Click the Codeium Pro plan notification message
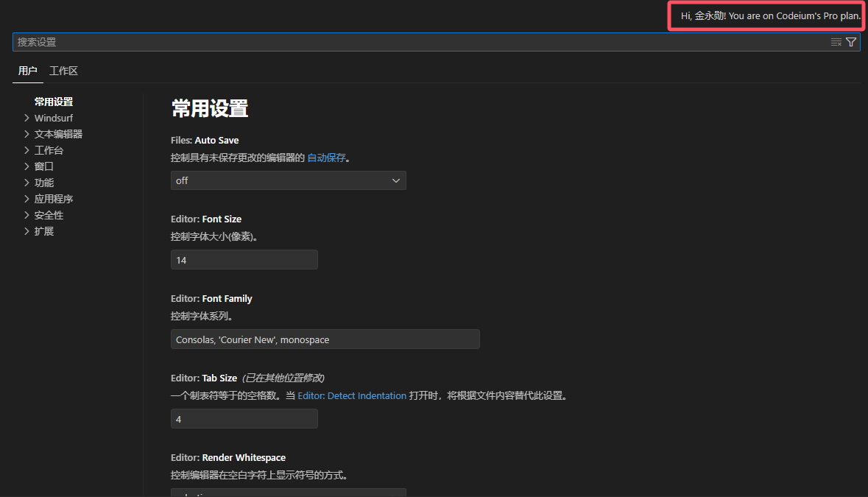Viewport: 868px width, 497px height. tap(771, 15)
